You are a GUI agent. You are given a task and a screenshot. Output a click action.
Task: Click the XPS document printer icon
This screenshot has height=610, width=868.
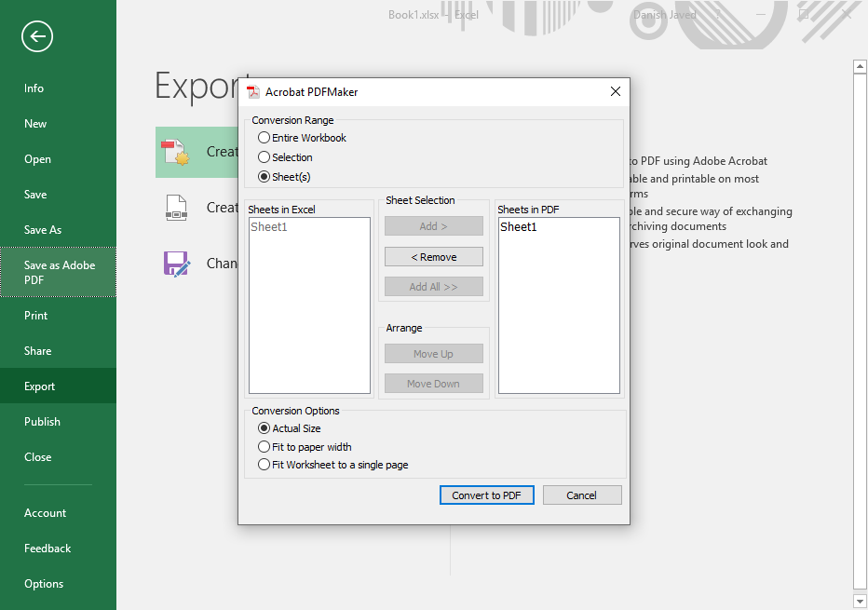coord(176,208)
